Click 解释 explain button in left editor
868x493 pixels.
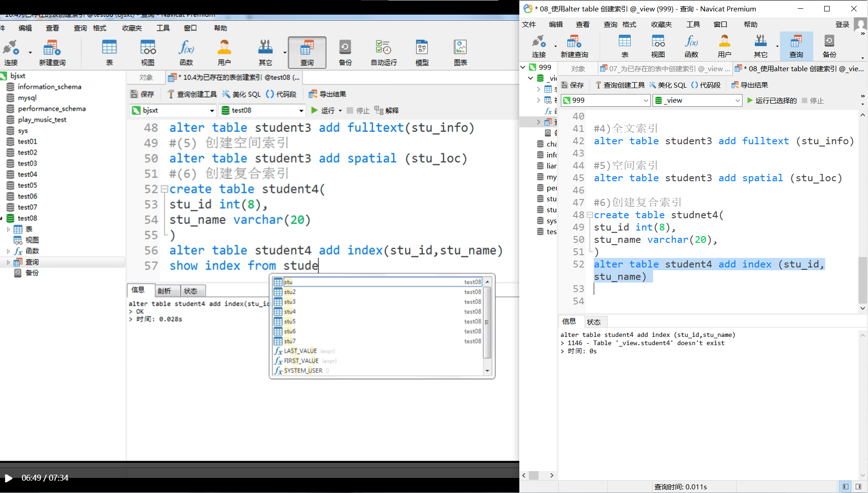pos(387,110)
